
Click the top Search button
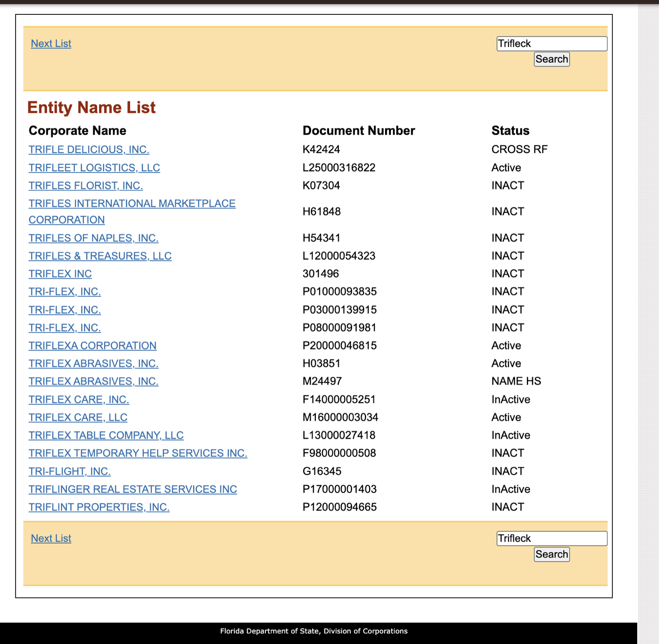tap(552, 59)
